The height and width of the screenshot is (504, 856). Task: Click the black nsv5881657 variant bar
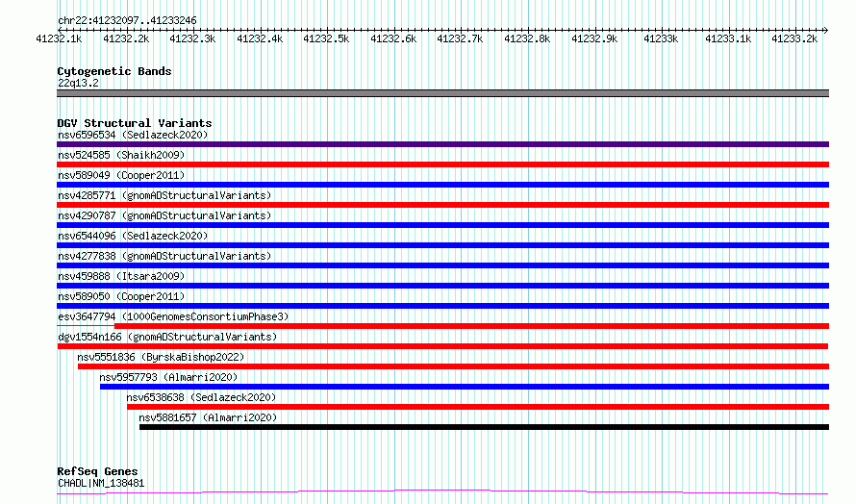pyautogui.click(x=484, y=427)
